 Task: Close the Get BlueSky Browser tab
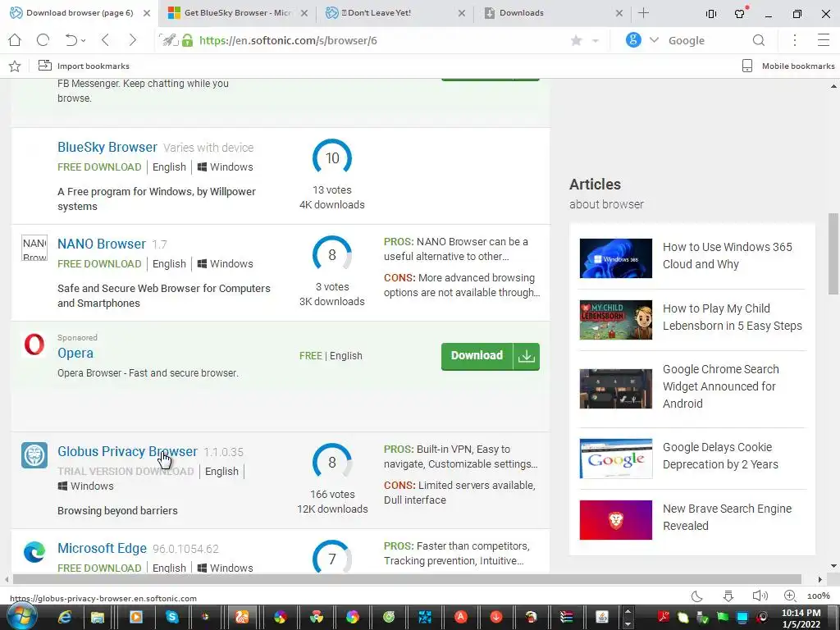click(304, 13)
